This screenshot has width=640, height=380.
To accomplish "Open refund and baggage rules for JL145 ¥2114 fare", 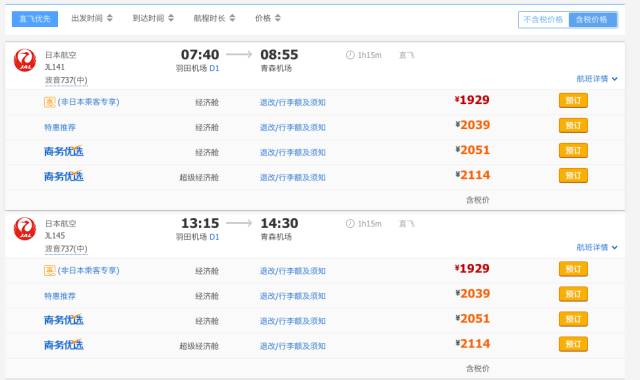I will [293, 346].
